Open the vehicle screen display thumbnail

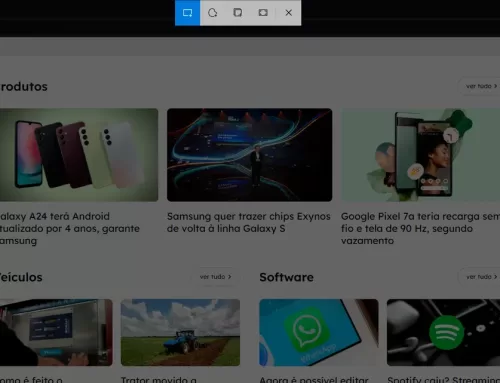(x=56, y=332)
